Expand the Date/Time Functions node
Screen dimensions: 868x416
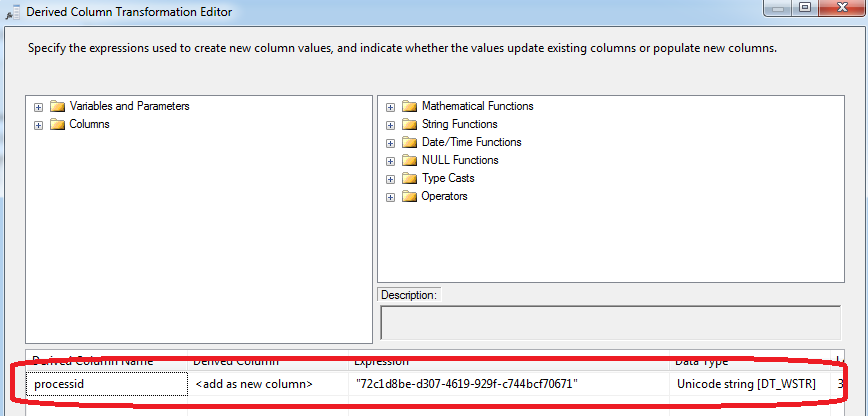point(390,142)
